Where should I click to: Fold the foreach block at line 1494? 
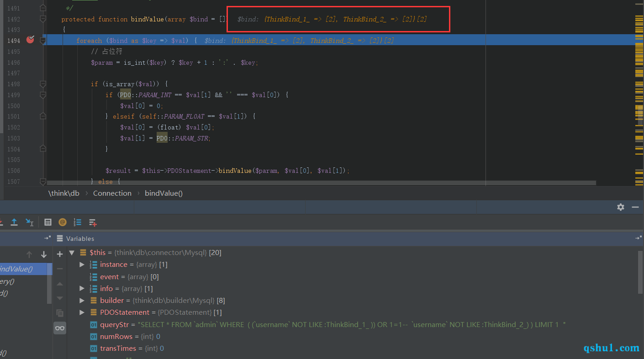(43, 41)
